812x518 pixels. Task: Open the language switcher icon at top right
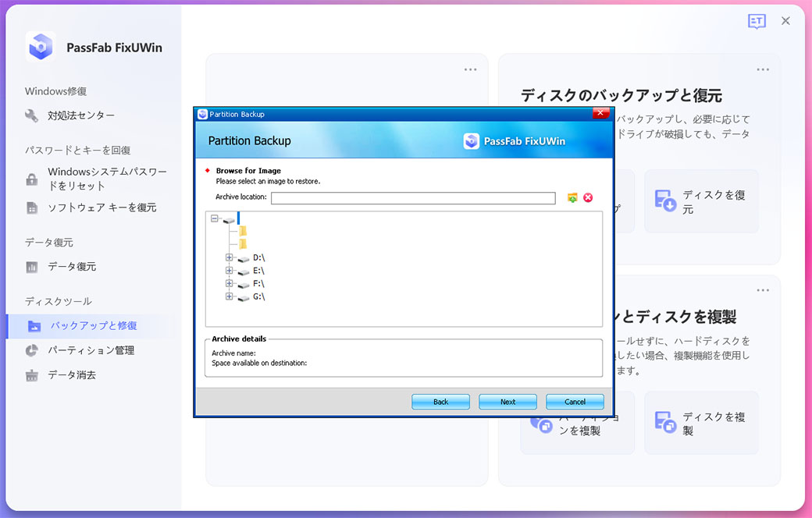(756, 21)
